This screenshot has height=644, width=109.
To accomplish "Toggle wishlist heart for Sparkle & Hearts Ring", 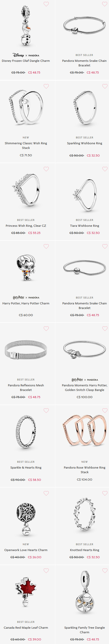I will [46, 410].
